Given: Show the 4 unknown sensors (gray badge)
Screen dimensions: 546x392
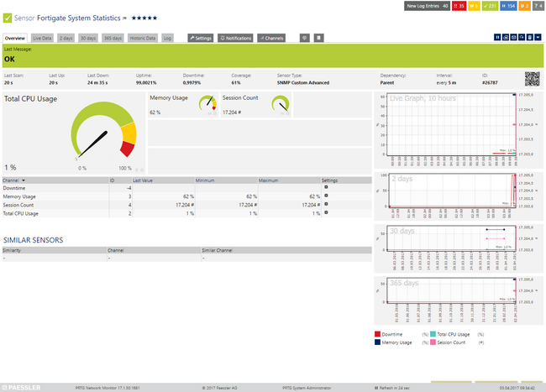Looking at the screenshot, I should tap(538, 6).
